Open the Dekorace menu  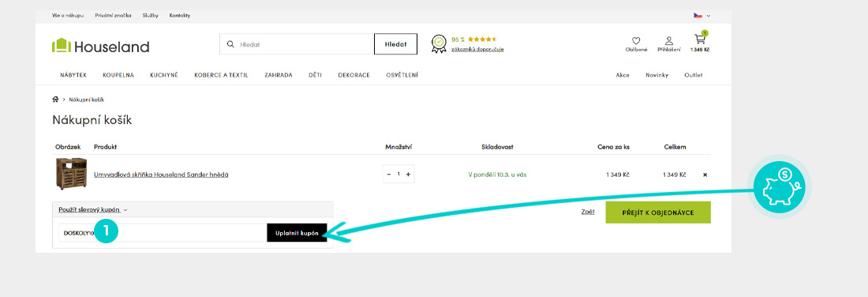click(354, 75)
